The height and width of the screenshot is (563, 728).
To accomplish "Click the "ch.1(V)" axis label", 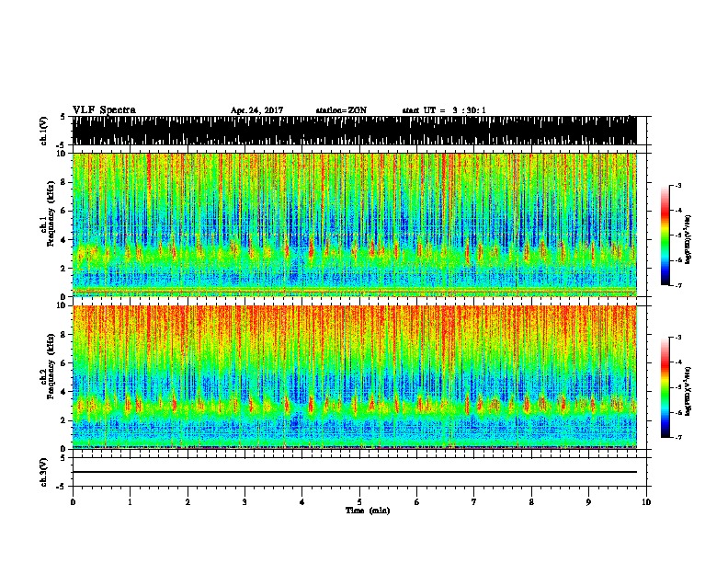I will click(43, 131).
